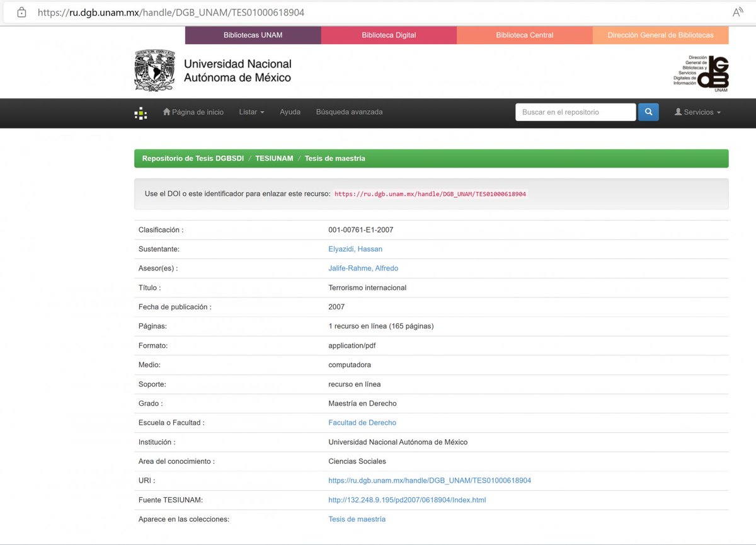Open the URI handle link
Screen dimensions: 756x545
point(430,481)
